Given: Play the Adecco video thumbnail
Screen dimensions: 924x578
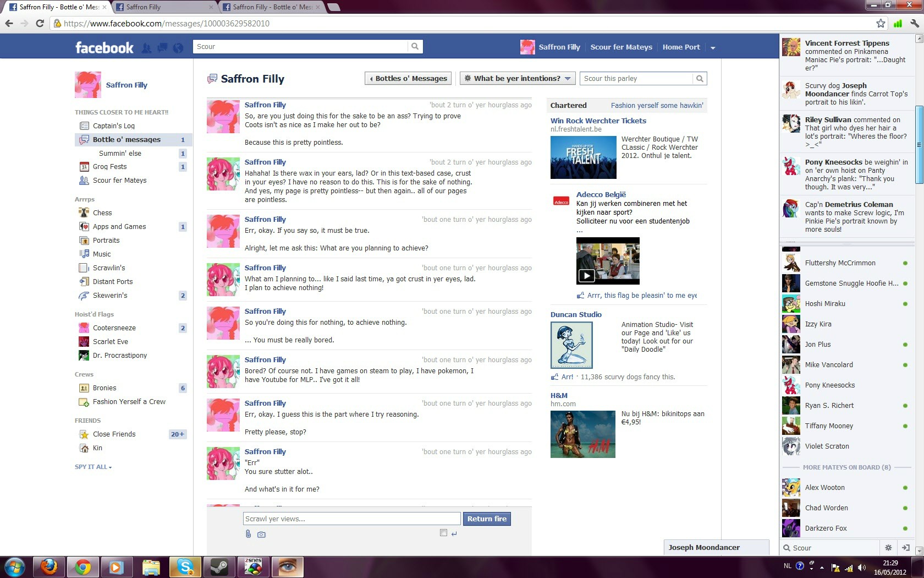Looking at the screenshot, I should pos(608,261).
